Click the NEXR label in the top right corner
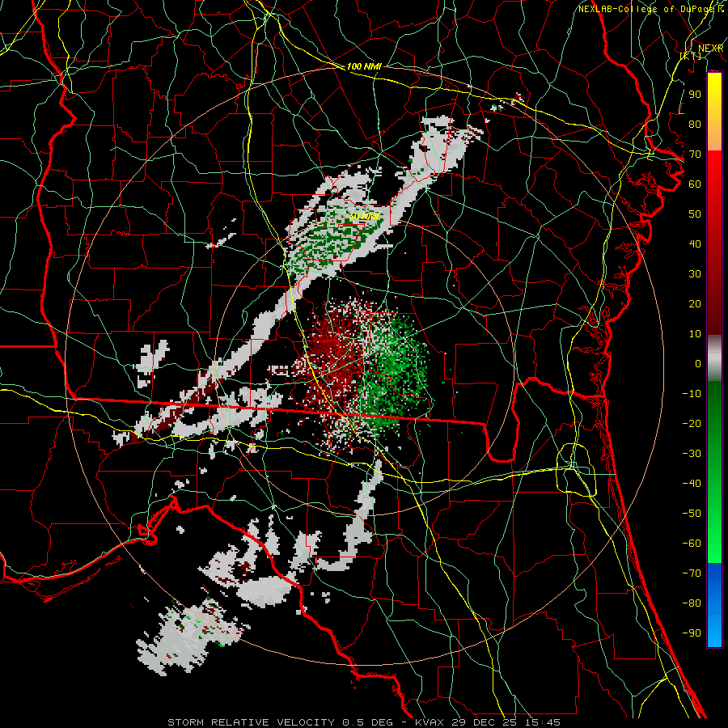The height and width of the screenshot is (728, 728). click(711, 49)
